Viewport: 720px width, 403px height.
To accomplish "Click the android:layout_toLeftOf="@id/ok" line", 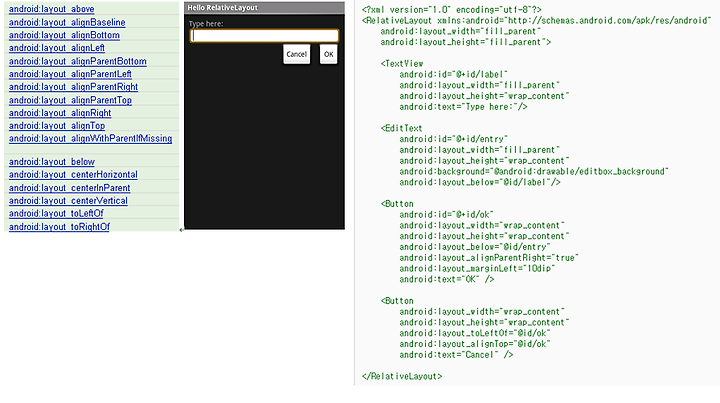I will pyautogui.click(x=475, y=333).
